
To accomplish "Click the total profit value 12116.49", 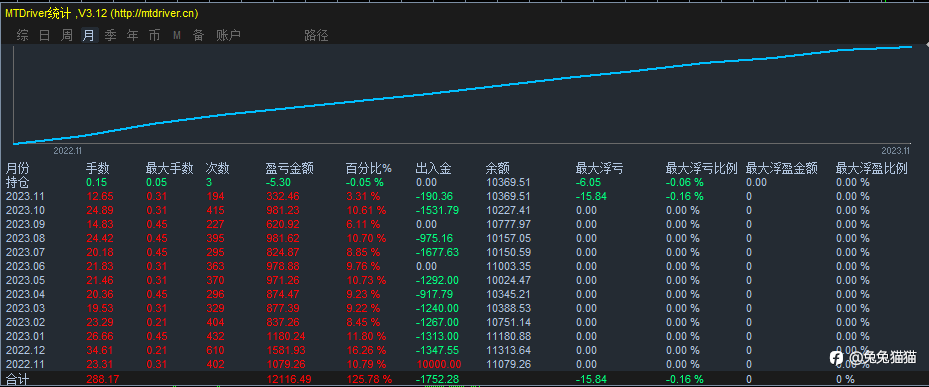I will click(x=289, y=379).
